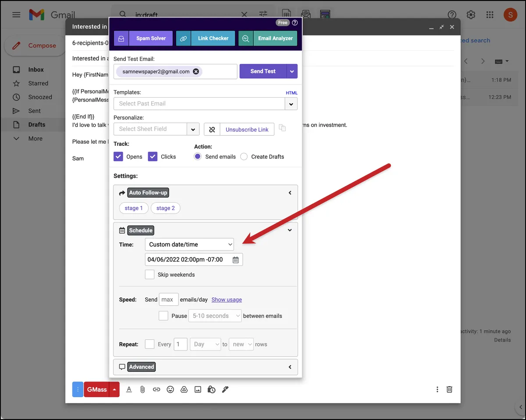This screenshot has height=420, width=526.
Task: Select the Create Drafts radio button
Action: pos(244,157)
